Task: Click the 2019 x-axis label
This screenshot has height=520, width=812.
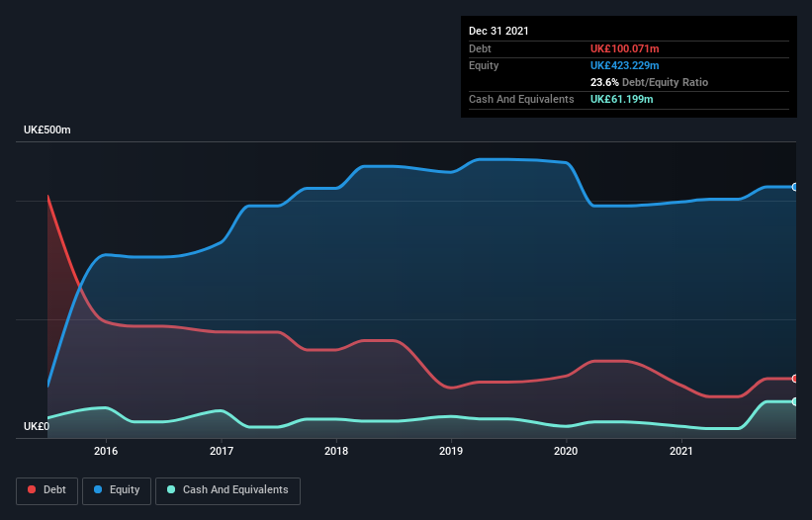Action: tap(451, 451)
